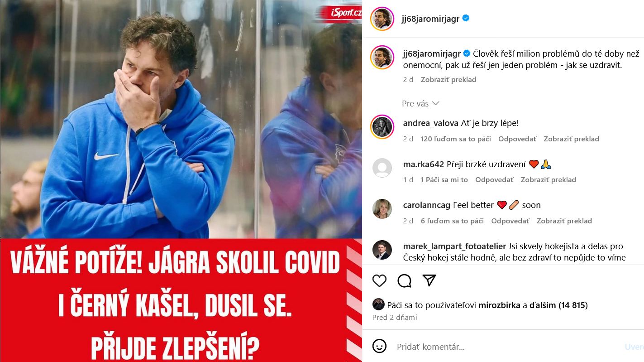Open emoji picker in comment field
Screen dimensions: 644x362
click(x=379, y=347)
